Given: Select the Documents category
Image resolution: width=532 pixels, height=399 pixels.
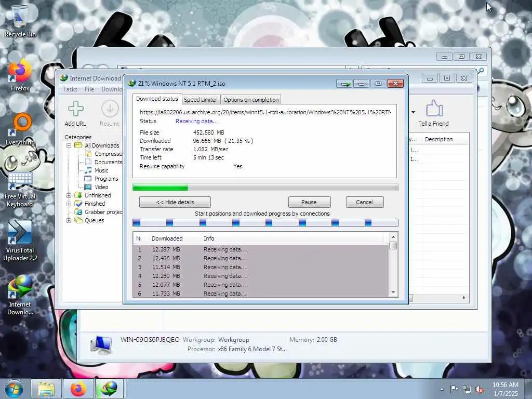Looking at the screenshot, I should [103, 162].
